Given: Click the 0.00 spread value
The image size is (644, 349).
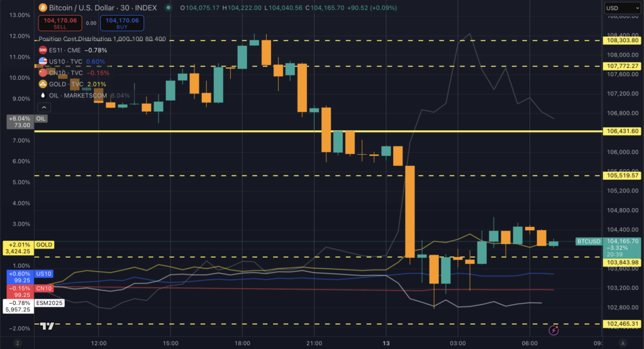Looking at the screenshot, I should click(x=91, y=23).
